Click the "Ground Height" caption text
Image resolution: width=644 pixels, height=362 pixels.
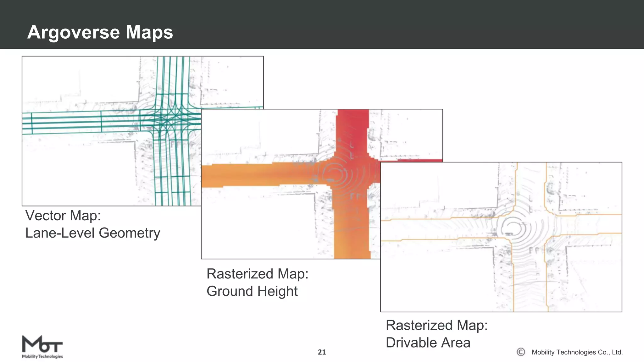click(252, 291)
